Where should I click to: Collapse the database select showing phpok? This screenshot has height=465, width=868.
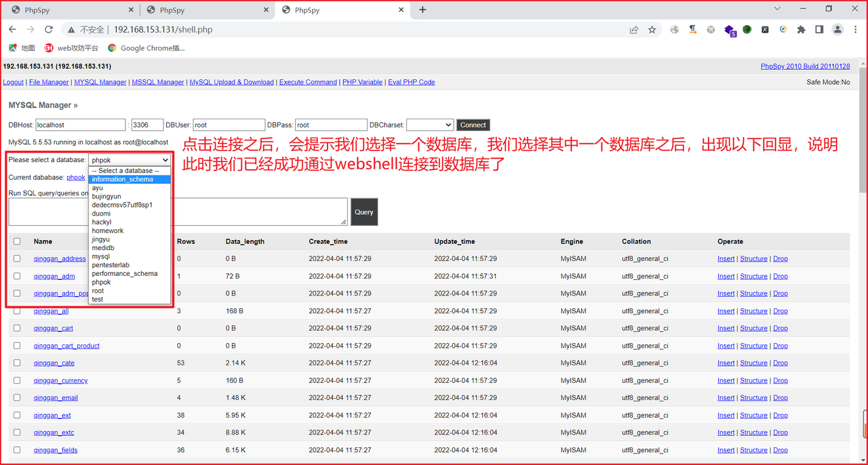click(130, 160)
